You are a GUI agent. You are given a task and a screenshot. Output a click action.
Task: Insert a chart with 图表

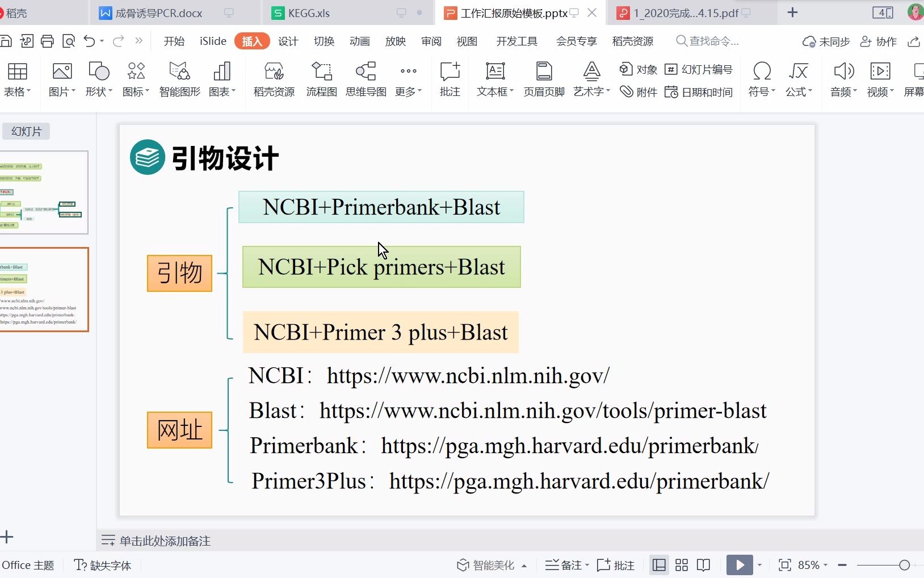pyautogui.click(x=222, y=79)
